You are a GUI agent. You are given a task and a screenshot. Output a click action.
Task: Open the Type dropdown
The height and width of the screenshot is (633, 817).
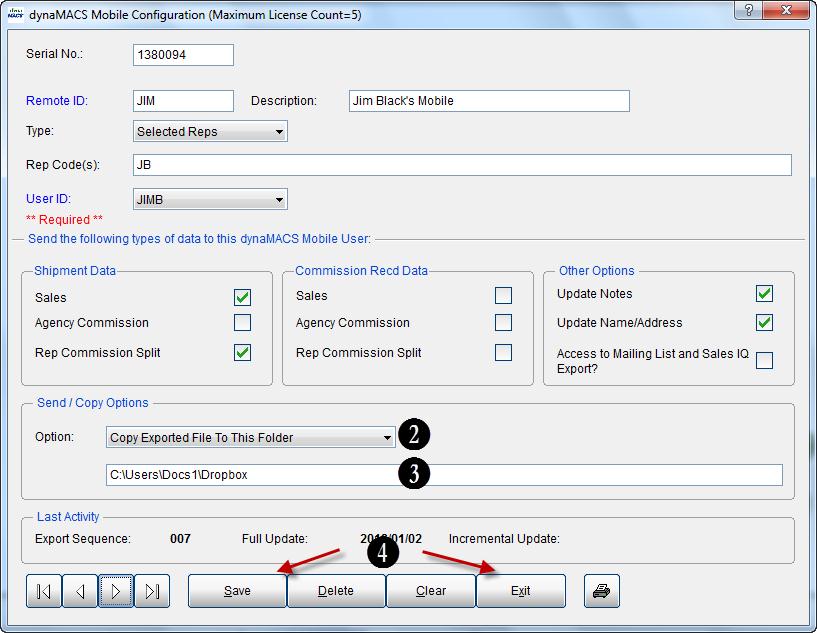click(211, 131)
